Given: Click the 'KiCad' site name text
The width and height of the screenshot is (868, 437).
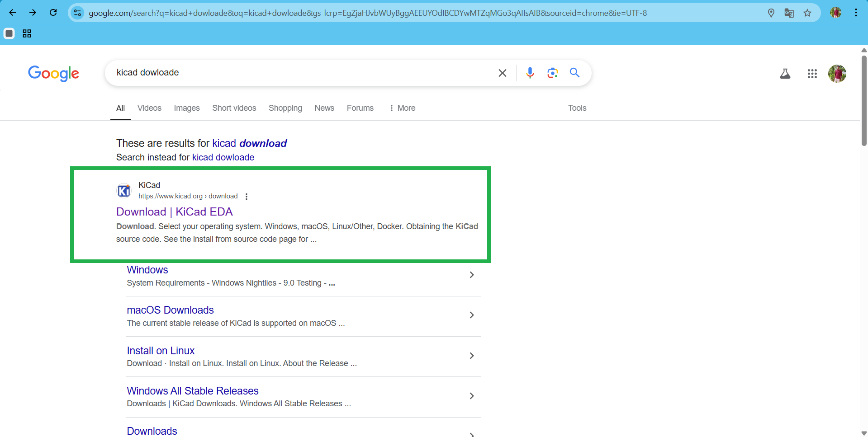Looking at the screenshot, I should 149,185.
